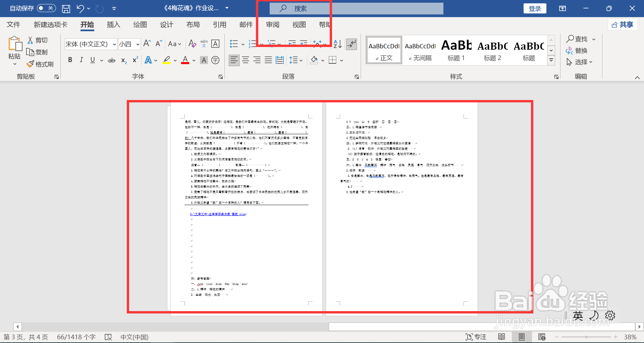644x343 pixels.
Task: Apply subscript formatting
Action: [x=124, y=60]
